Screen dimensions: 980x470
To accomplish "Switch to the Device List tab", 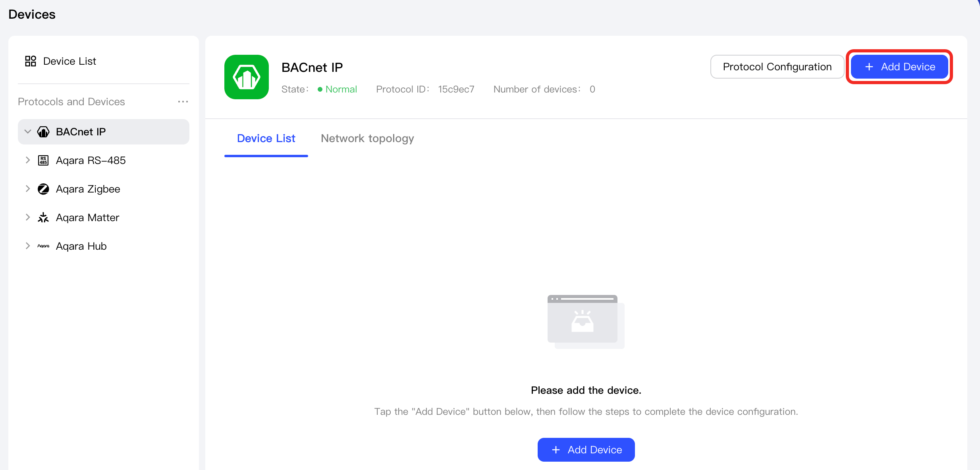I will tap(266, 139).
